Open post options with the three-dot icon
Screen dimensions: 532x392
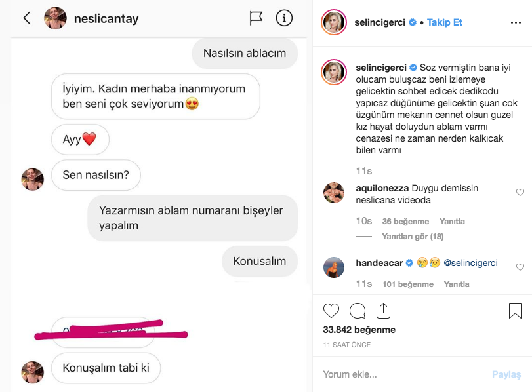[x=514, y=22]
